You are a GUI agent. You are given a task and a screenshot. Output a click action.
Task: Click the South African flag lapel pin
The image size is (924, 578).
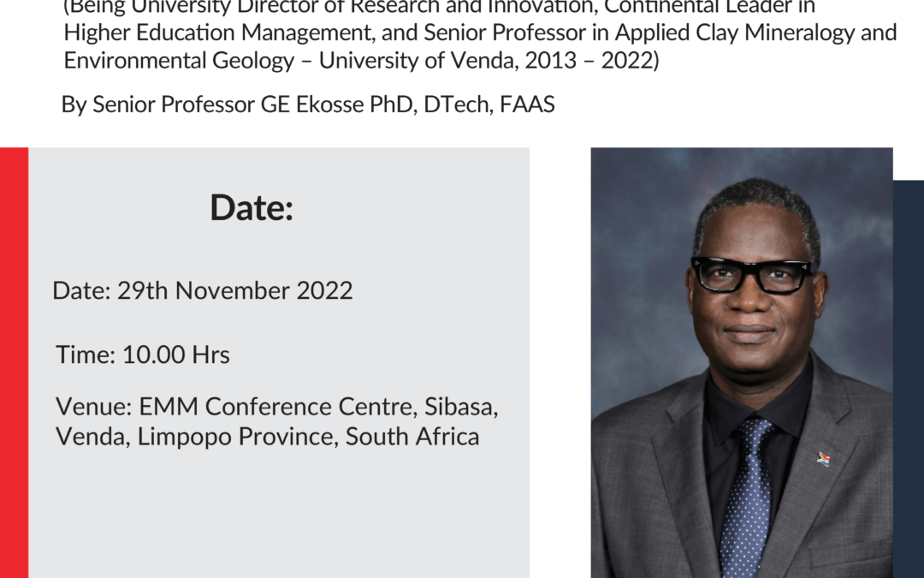coord(823,459)
